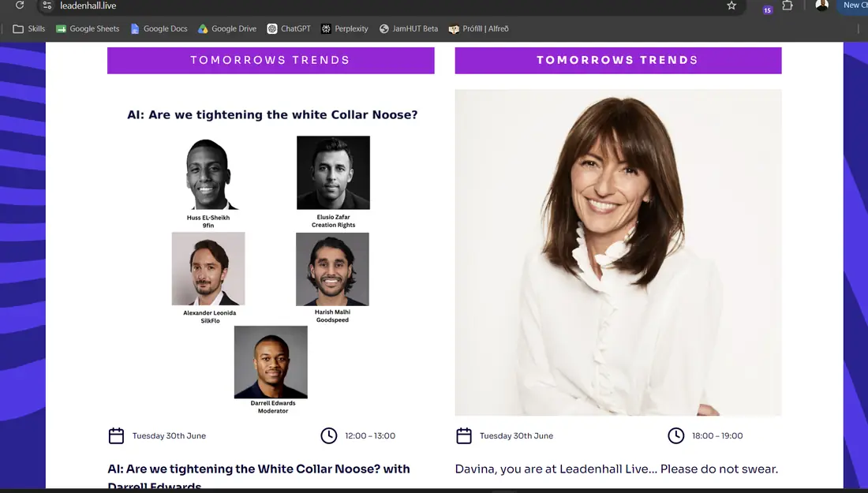Click Huss EL-Sheikh's portrait photo
Viewport: 868px width, 493px height.
point(208,174)
